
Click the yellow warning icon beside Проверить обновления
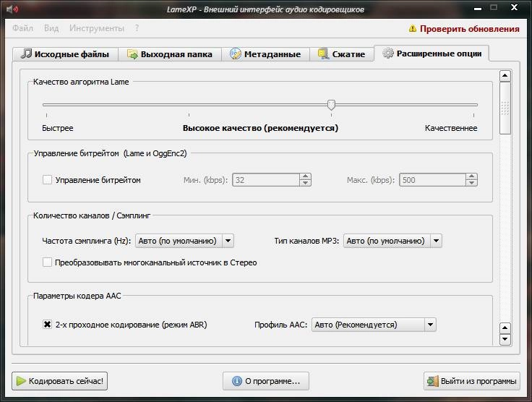click(x=412, y=28)
